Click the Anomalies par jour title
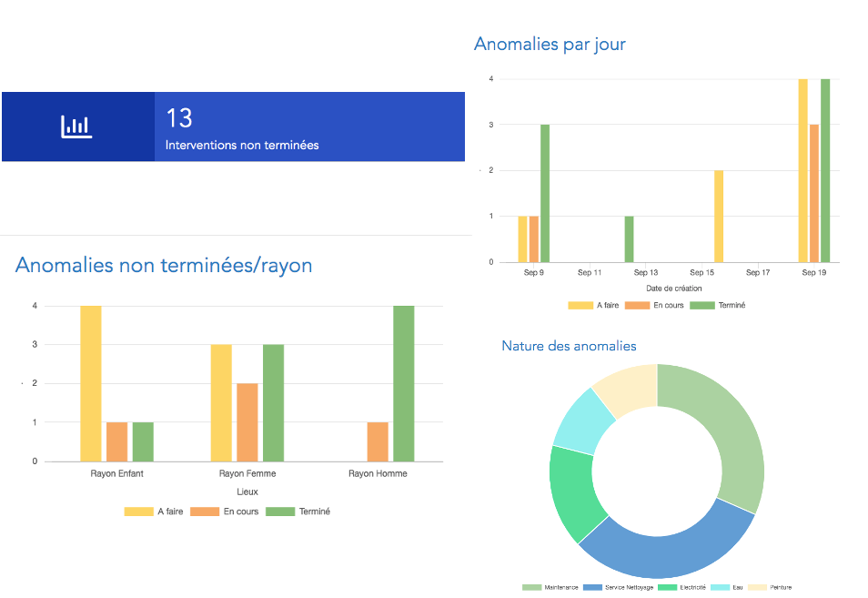Image resolution: width=868 pixels, height=598 pixels. click(550, 45)
